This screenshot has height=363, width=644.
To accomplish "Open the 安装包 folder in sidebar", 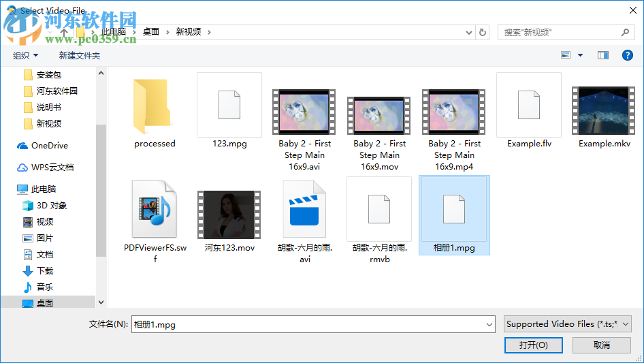I will tap(42, 75).
